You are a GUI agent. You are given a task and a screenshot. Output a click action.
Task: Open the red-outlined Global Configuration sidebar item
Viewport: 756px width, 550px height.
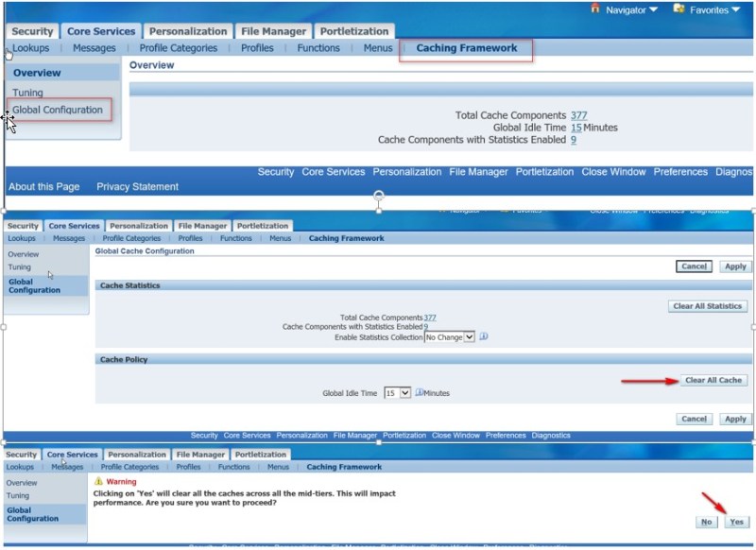[x=58, y=110]
